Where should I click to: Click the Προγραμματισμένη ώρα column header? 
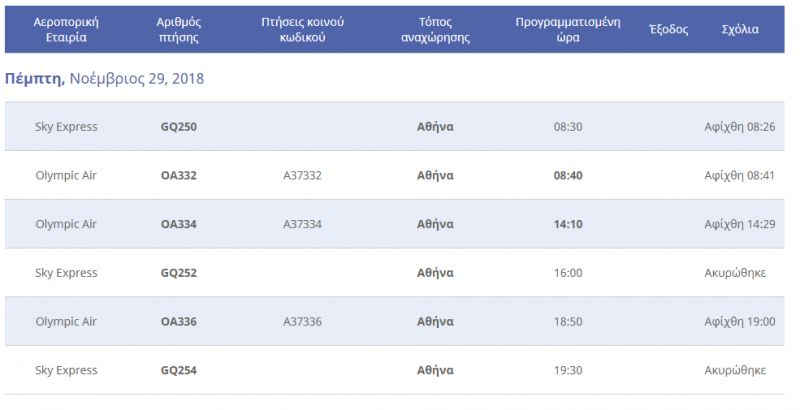[568, 30]
